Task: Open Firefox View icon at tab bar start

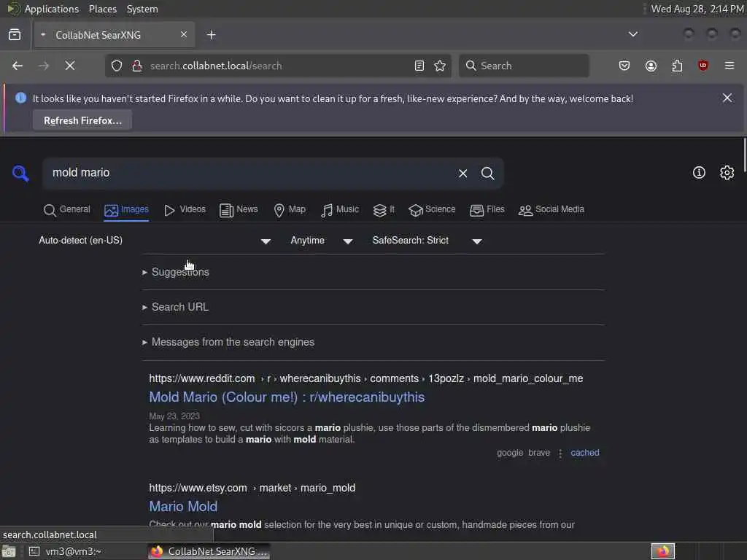Action: click(x=15, y=35)
